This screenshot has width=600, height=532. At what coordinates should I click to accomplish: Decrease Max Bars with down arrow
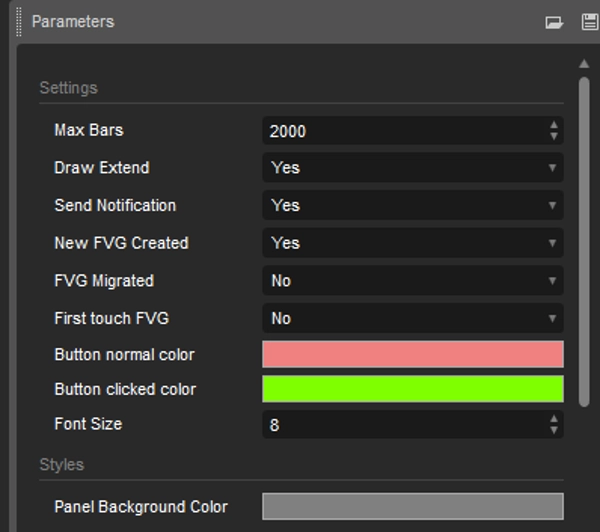(553, 136)
